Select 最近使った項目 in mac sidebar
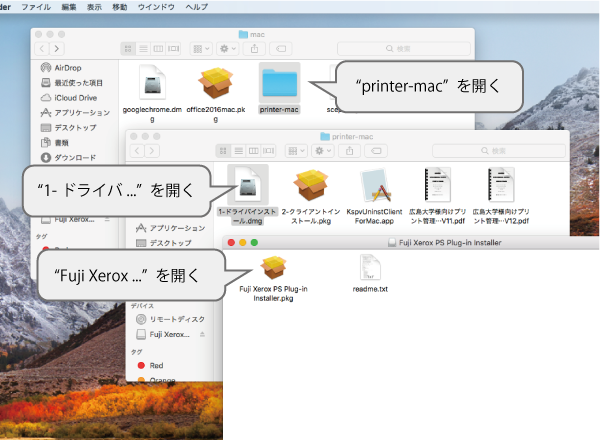The height and width of the screenshot is (440, 600). point(72,83)
